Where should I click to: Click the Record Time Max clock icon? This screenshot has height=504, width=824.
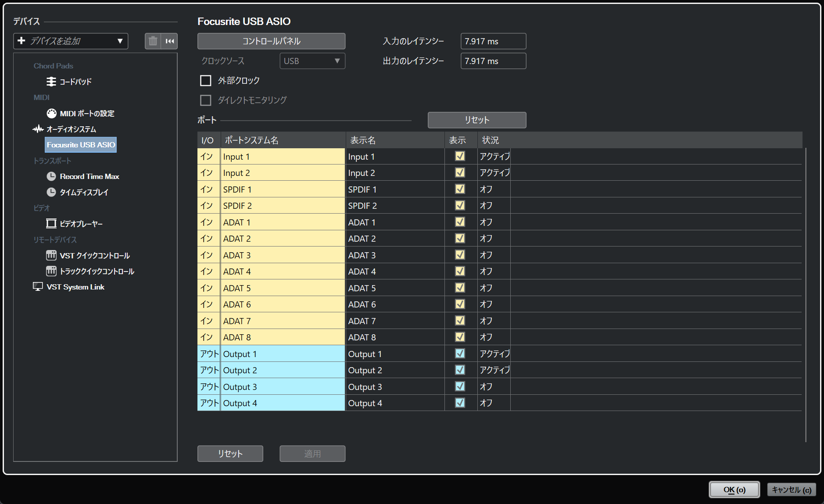tap(51, 176)
